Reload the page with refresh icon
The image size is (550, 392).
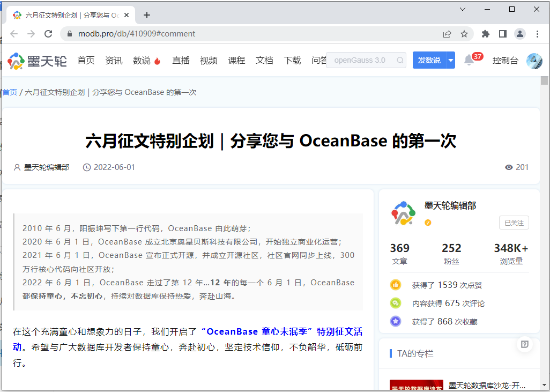[48, 34]
